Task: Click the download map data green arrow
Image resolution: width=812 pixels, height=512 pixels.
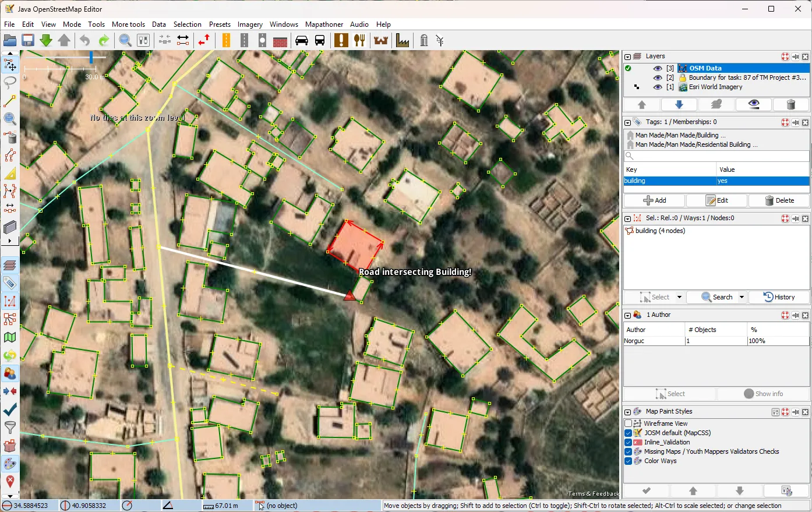Action: [x=46, y=40]
